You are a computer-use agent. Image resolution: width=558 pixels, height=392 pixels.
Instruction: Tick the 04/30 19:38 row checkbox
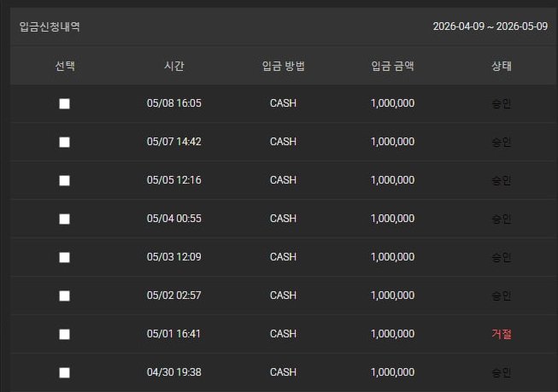pyautogui.click(x=64, y=373)
